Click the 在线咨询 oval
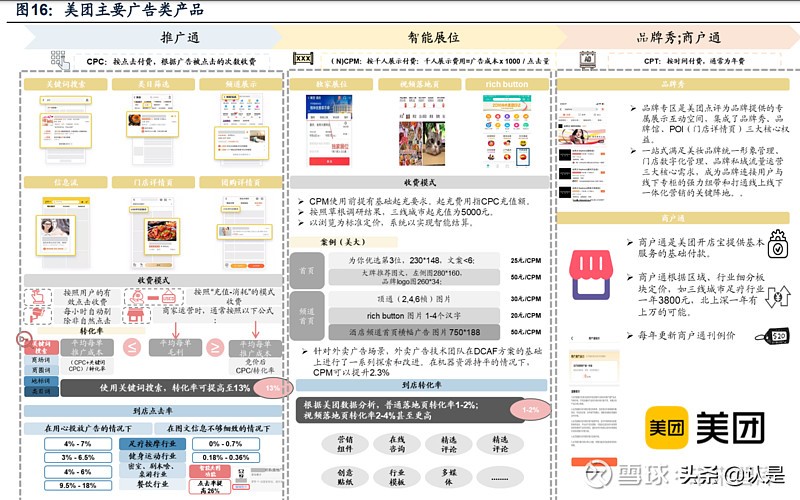800x500 pixels. [396, 444]
